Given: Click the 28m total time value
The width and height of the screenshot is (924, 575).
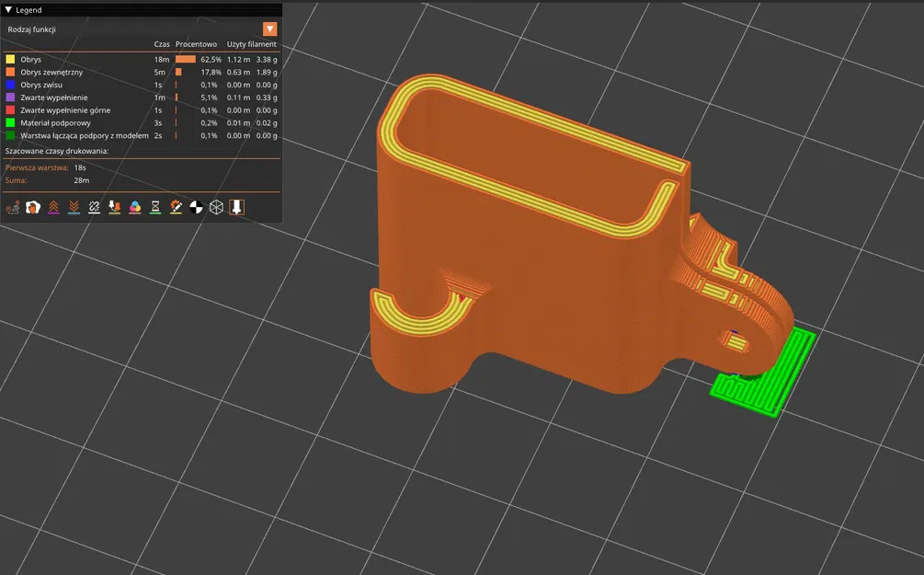Looking at the screenshot, I should click(81, 180).
